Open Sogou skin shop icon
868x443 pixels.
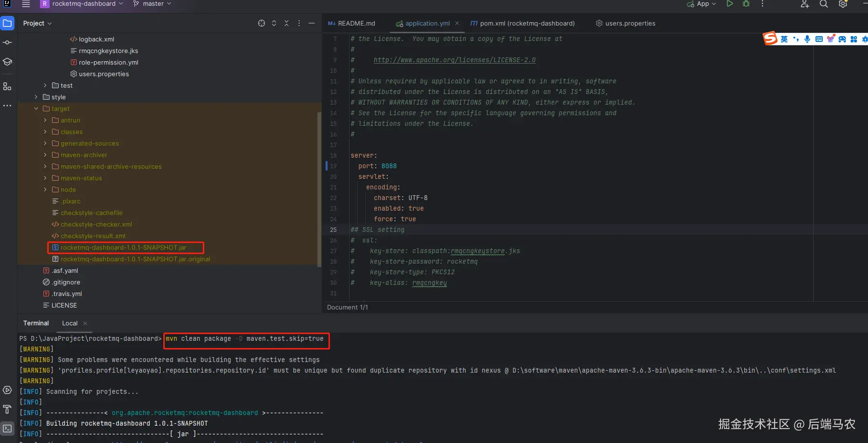tap(830, 39)
